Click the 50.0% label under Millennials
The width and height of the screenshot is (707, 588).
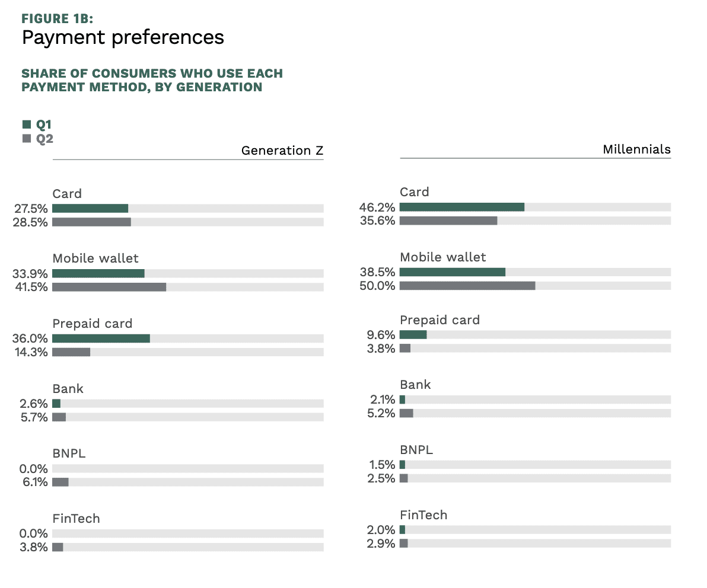377,286
